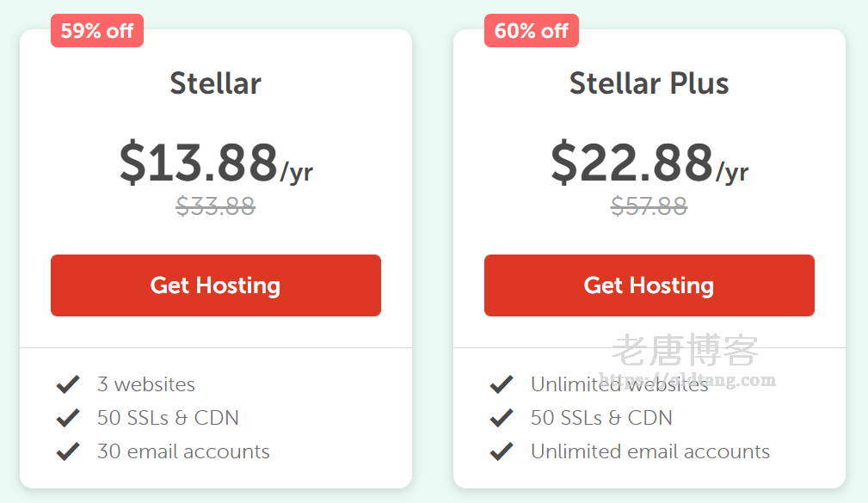
Task: Select the Stellar plan title
Action: click(215, 83)
